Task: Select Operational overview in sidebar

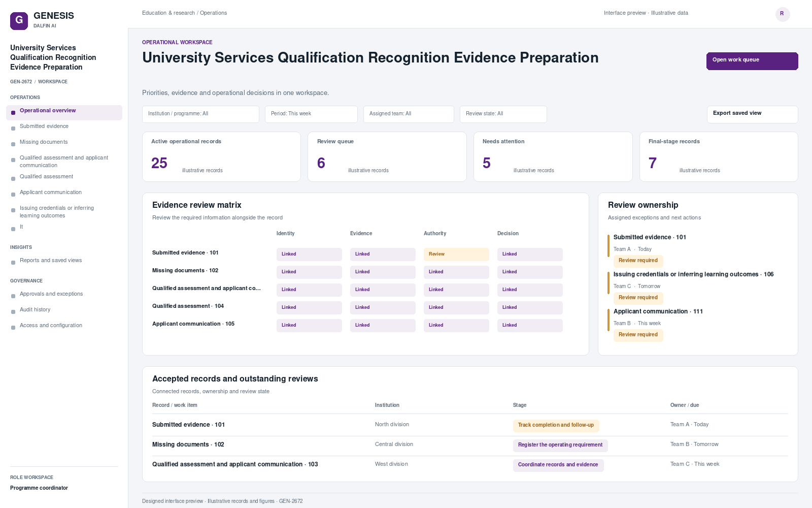Action: [64, 112]
